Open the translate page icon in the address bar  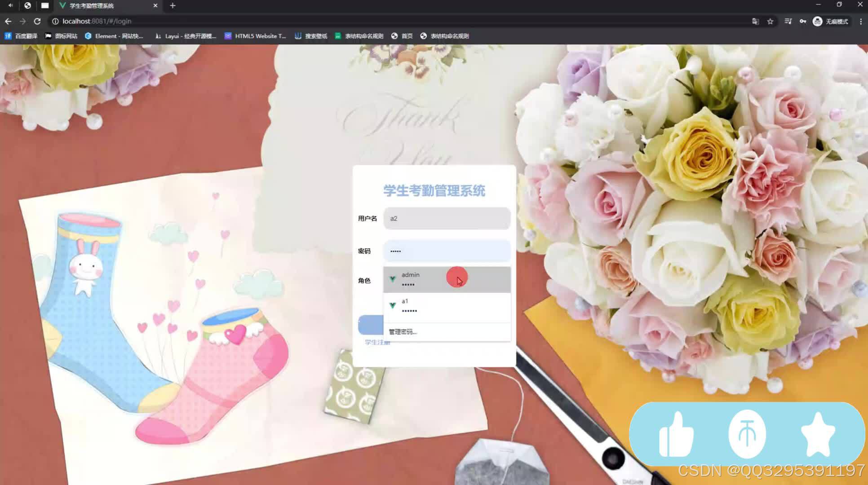(755, 21)
